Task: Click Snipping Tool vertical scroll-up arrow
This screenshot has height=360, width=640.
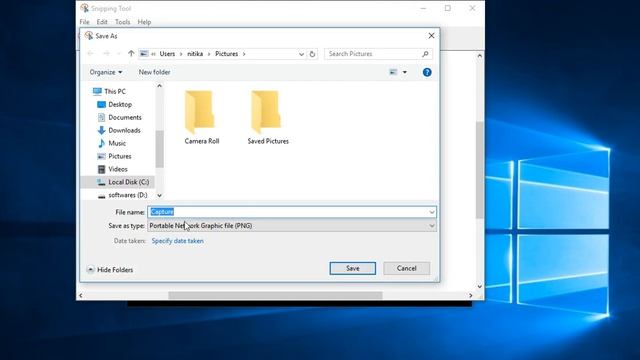Action: (x=480, y=56)
